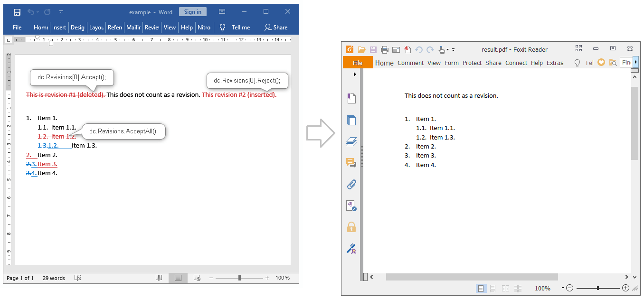Switch to Web Layout view in Word
This screenshot has width=644, height=299.
[x=197, y=278]
